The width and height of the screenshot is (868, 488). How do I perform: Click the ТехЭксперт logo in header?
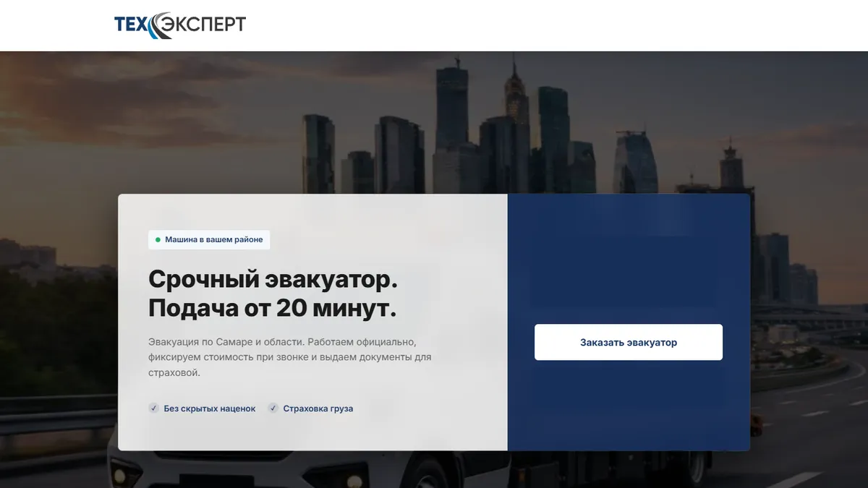coord(180,25)
